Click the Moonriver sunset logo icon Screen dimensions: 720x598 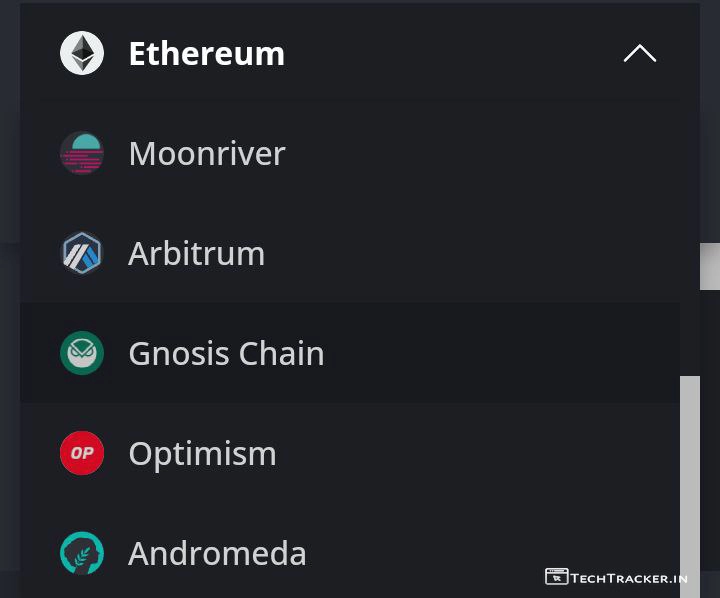point(82,153)
